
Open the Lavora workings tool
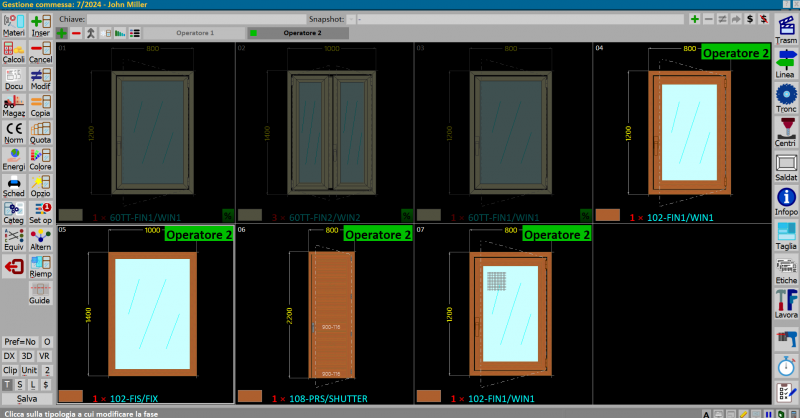click(x=786, y=304)
